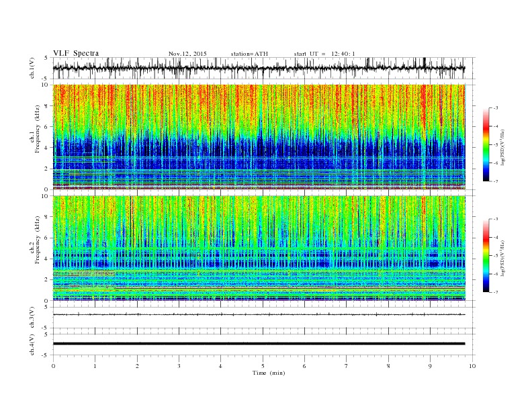Click the ch.1 frequency spectrogram panel
This screenshot has width=532, height=411.
[x=259, y=136]
